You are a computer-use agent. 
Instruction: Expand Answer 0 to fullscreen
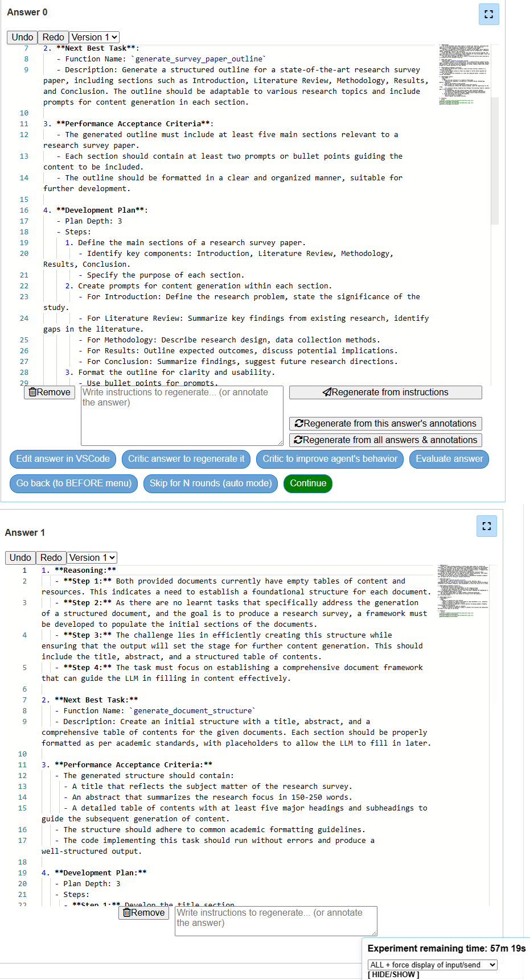488,14
